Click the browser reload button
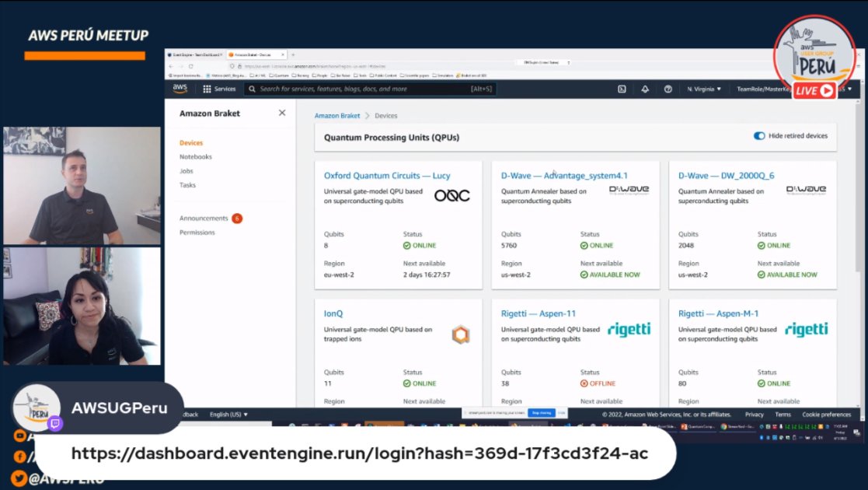This screenshot has height=490, width=868. [x=191, y=66]
